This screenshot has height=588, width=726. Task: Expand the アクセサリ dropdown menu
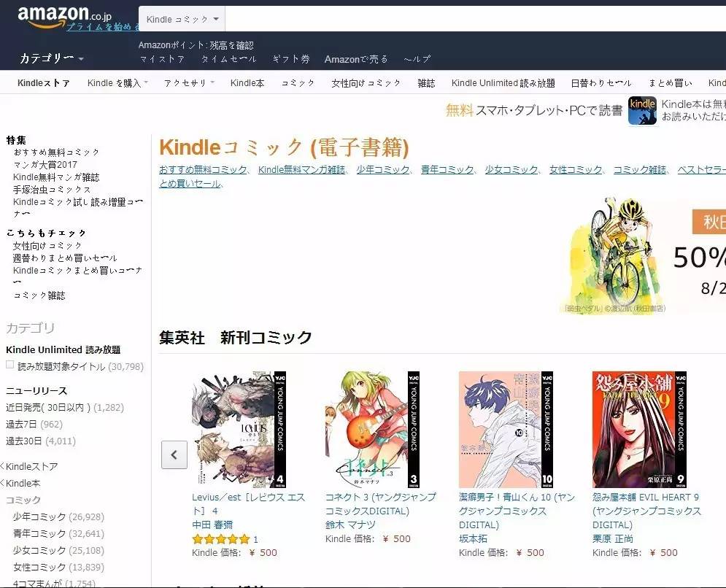click(189, 83)
